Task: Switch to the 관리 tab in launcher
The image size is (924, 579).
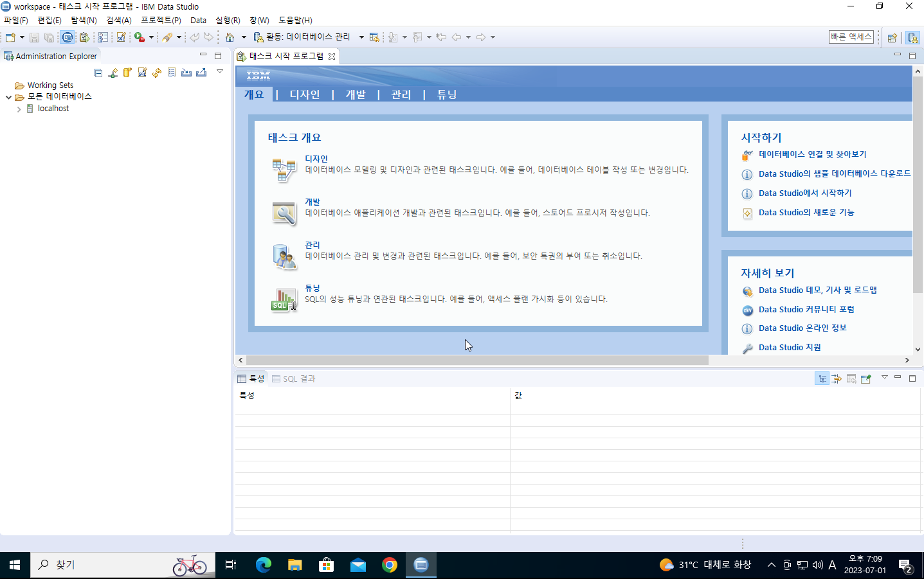Action: (401, 94)
